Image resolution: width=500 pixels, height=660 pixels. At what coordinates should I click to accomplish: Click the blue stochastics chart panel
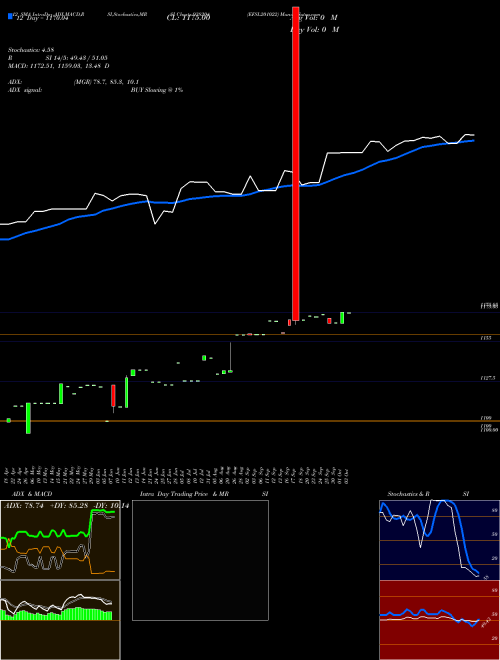[439, 540]
